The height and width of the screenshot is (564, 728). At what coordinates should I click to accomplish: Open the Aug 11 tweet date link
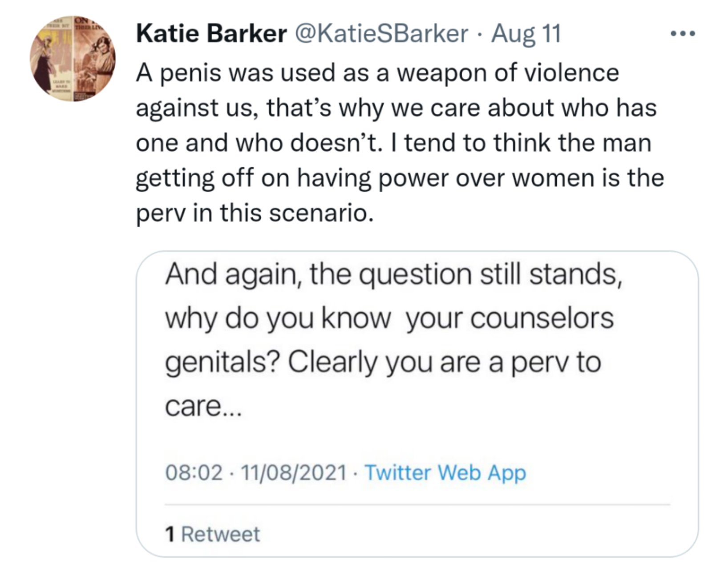pyautogui.click(x=526, y=33)
